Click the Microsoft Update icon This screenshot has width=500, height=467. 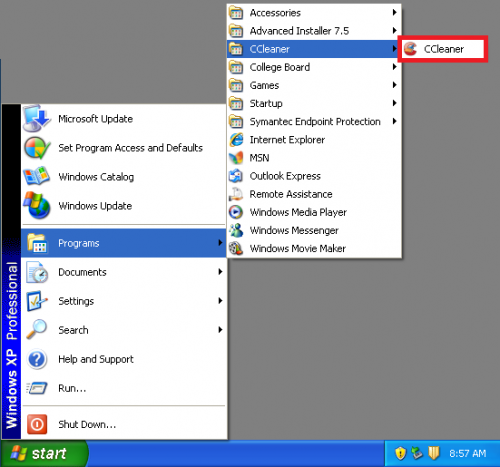tap(37, 119)
